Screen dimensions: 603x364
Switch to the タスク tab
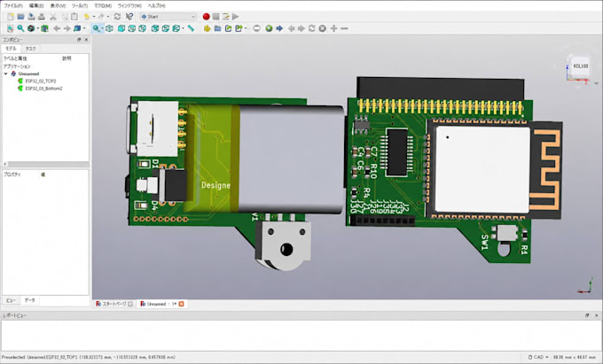(30, 49)
